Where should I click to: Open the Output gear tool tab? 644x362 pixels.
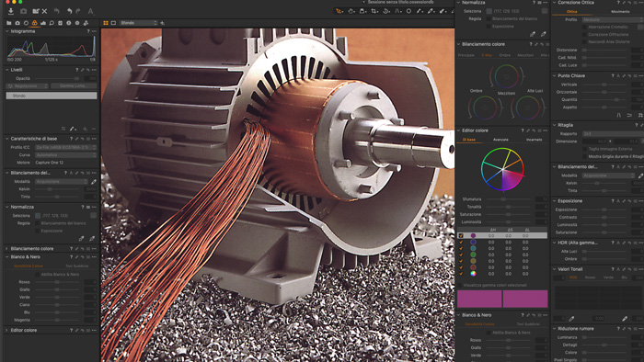pos(77,23)
